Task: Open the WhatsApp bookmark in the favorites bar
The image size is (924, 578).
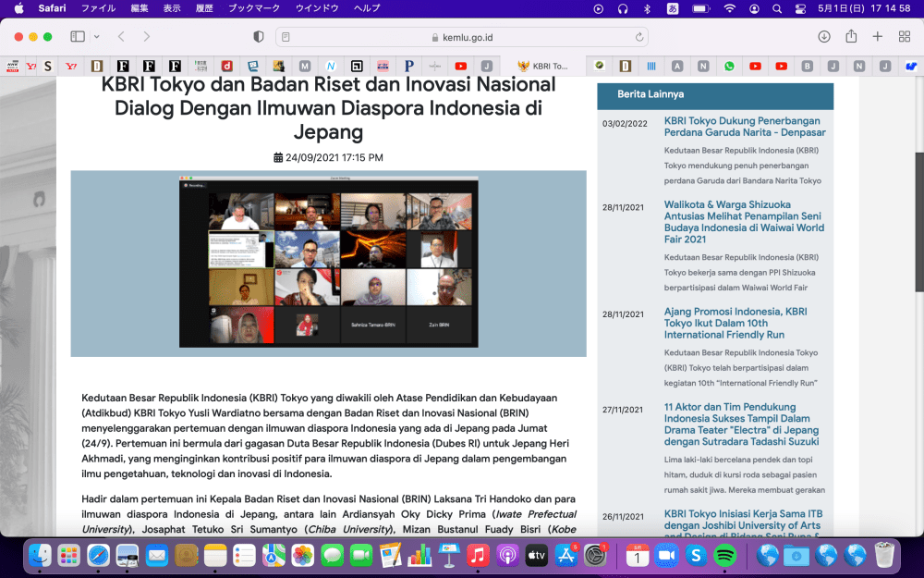Action: click(729, 66)
